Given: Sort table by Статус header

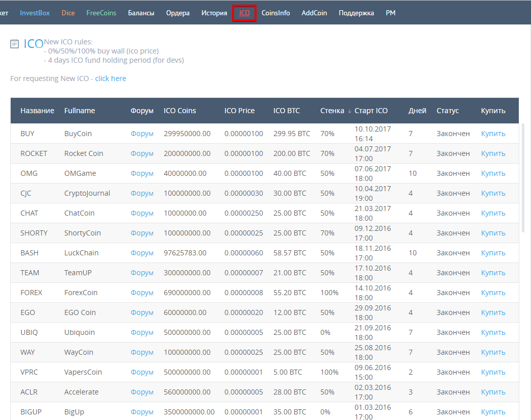Looking at the screenshot, I should 448,111.
